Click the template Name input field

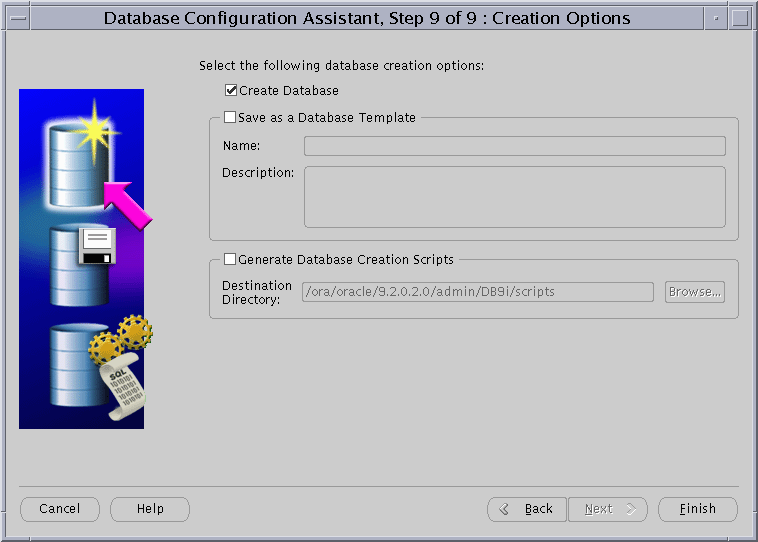[x=514, y=146]
